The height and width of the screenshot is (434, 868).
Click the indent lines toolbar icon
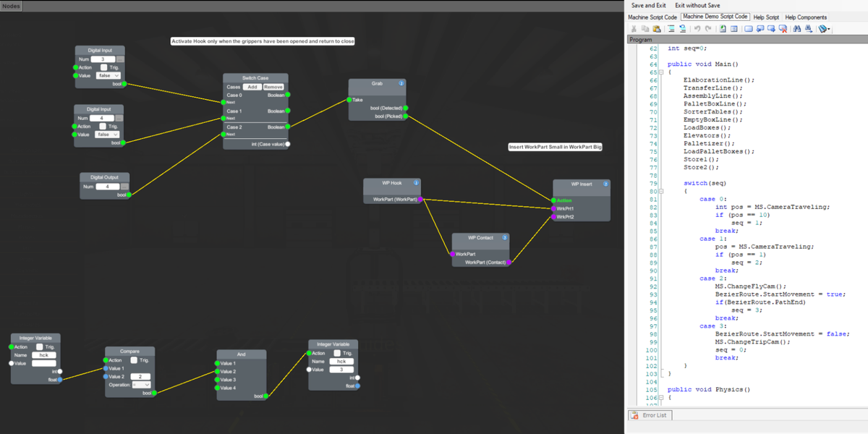[x=672, y=29]
